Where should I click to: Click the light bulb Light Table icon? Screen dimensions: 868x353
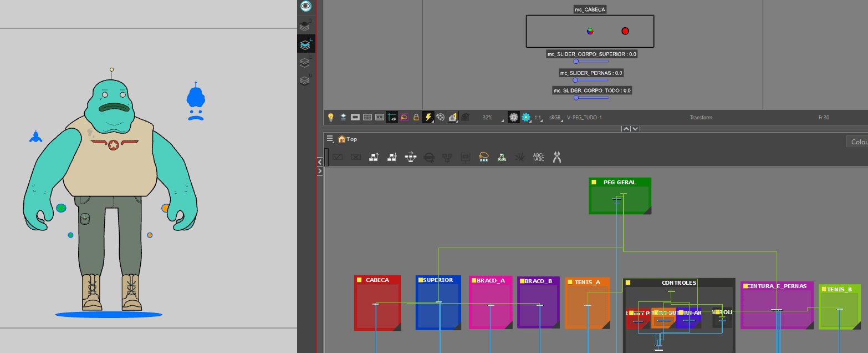pos(331,117)
